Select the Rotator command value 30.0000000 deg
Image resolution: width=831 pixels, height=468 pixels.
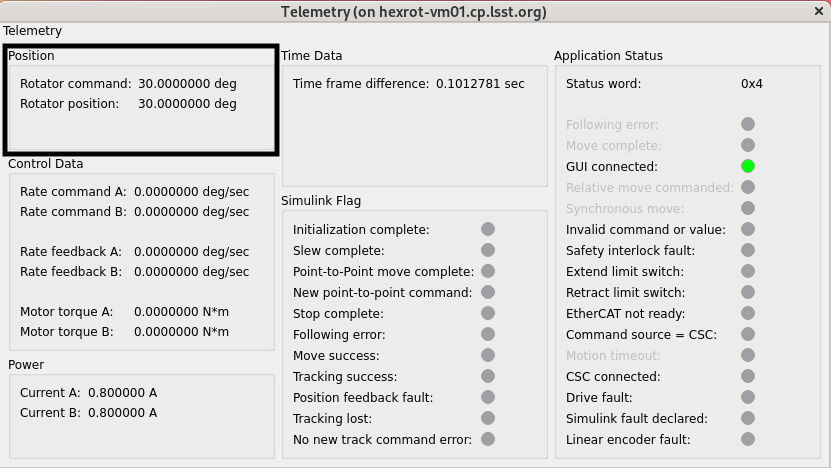point(187,83)
